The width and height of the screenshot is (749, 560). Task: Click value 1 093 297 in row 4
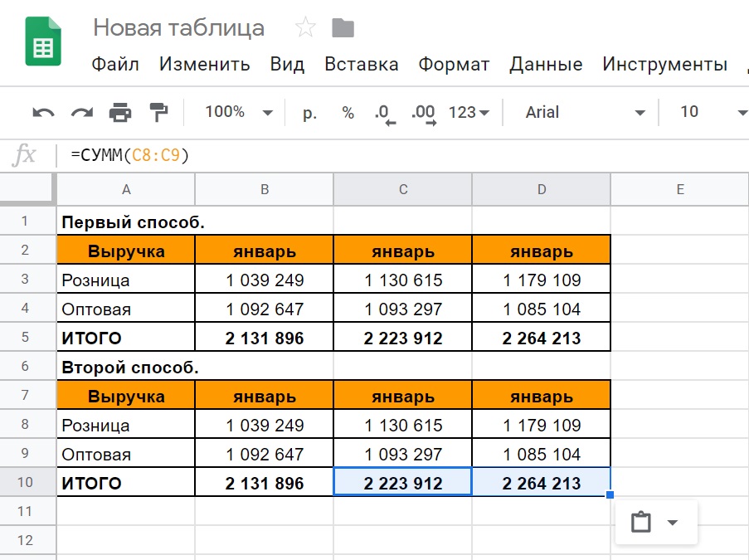pos(403,309)
